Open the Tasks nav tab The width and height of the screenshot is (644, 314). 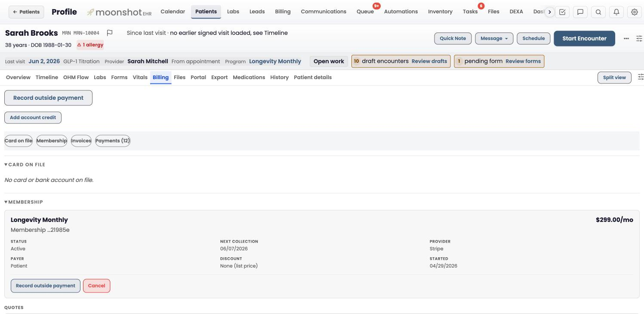pyautogui.click(x=470, y=12)
